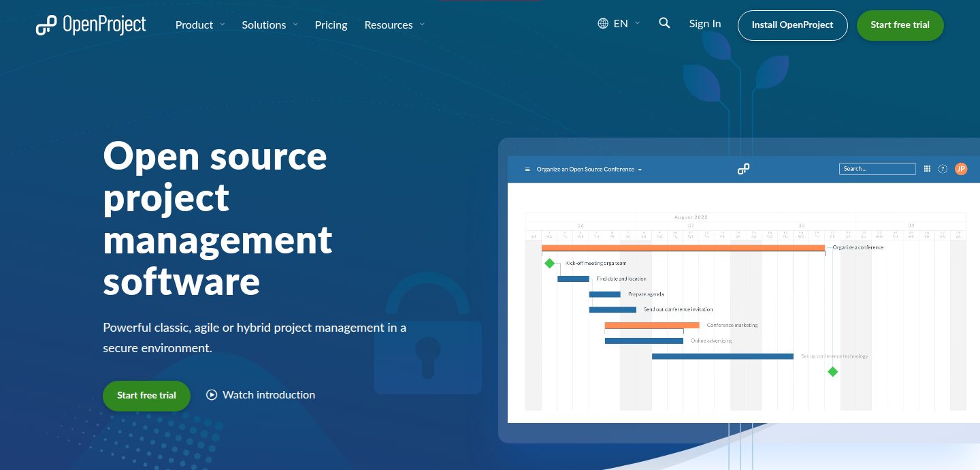The height and width of the screenshot is (470, 980).
Task: Click the green Kick-off meeting milestone diamond
Action: pos(550,263)
